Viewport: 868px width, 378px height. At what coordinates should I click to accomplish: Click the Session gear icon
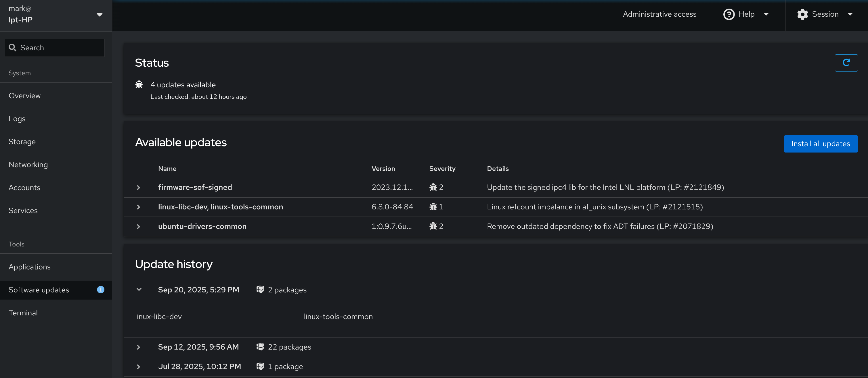[802, 14]
